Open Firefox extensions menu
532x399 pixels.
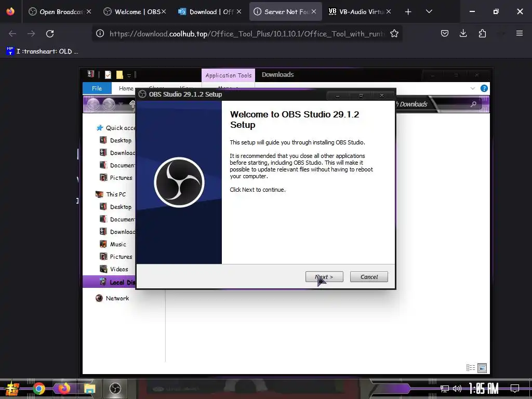[482, 33]
